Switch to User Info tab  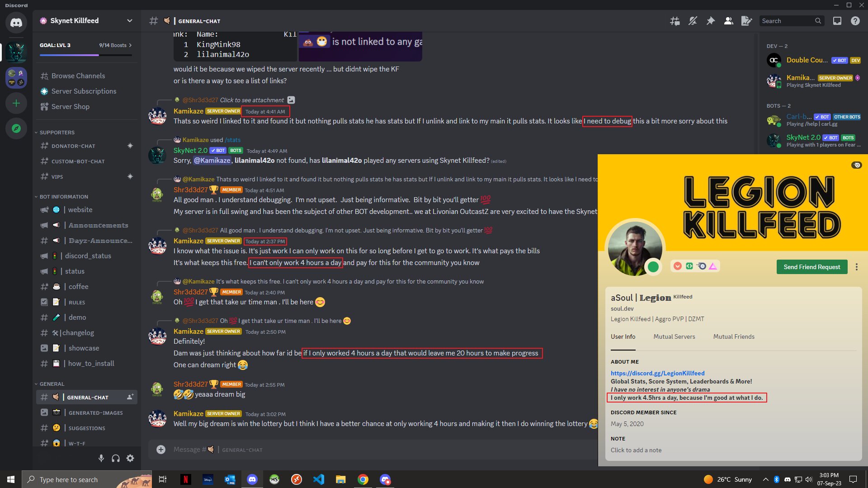click(623, 337)
